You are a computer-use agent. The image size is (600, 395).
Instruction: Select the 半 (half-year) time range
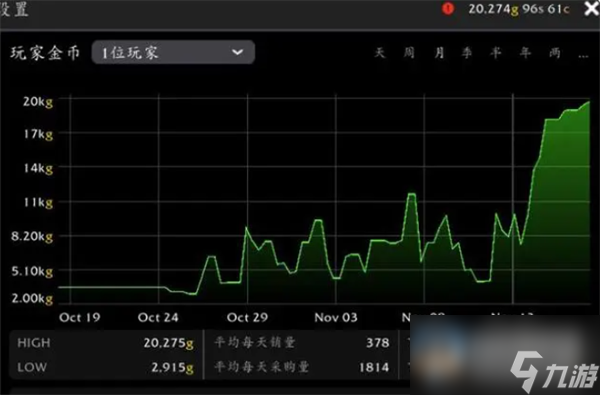click(x=496, y=52)
